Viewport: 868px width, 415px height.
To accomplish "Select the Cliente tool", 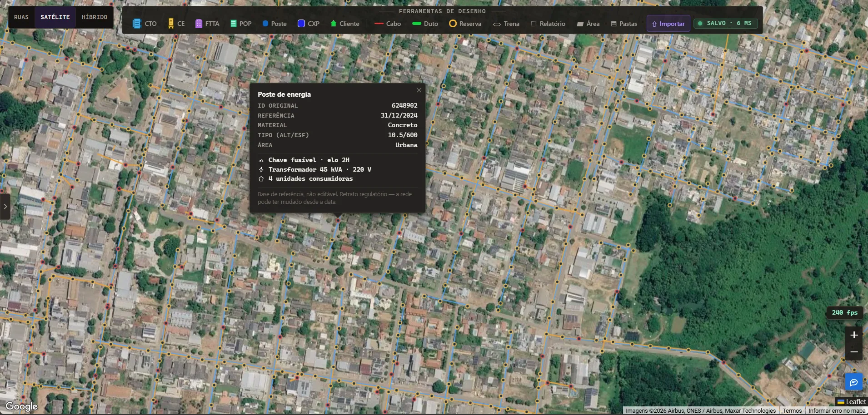I will (x=345, y=24).
